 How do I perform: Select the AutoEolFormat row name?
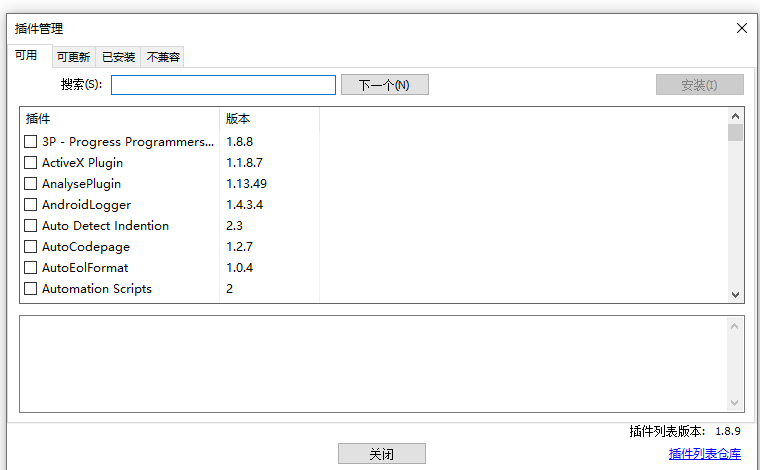[x=85, y=267]
